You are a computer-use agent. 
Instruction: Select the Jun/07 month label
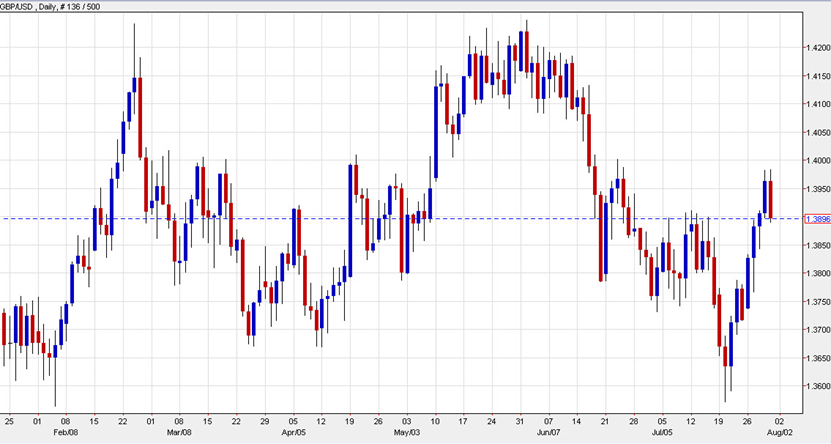click(549, 432)
